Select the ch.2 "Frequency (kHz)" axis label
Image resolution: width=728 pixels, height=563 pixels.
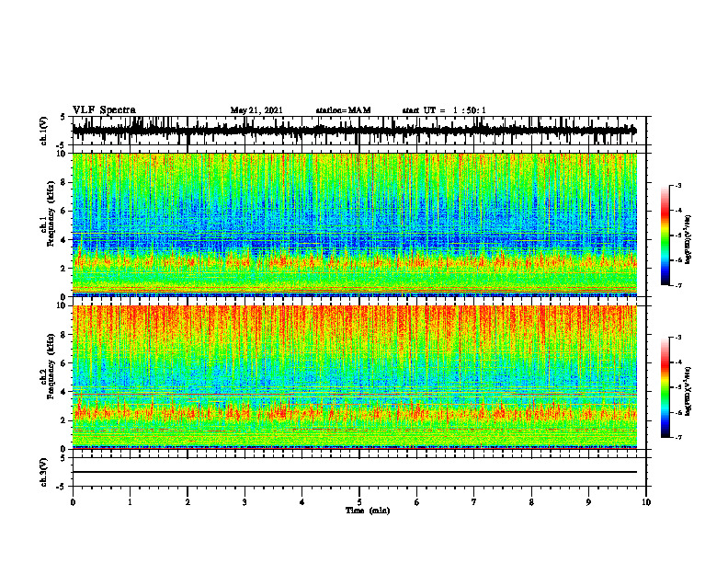click(51, 366)
